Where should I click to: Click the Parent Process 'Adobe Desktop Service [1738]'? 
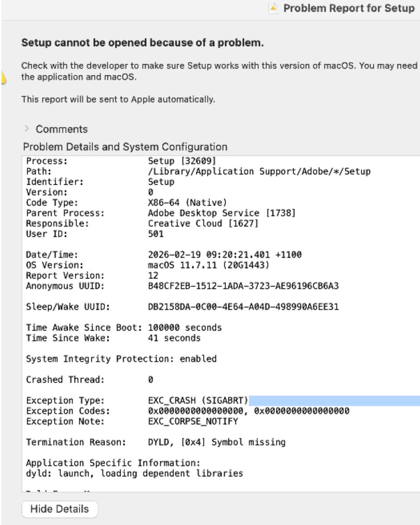click(222, 213)
